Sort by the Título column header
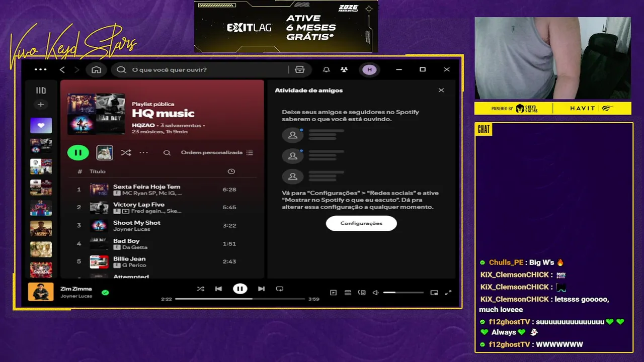The height and width of the screenshot is (362, 644). [98, 171]
